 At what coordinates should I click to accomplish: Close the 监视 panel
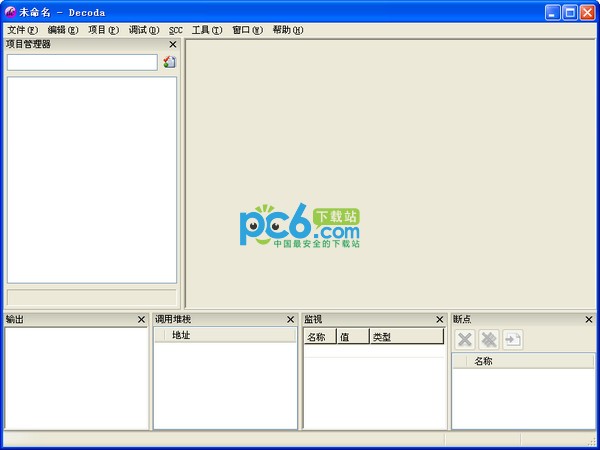point(440,320)
